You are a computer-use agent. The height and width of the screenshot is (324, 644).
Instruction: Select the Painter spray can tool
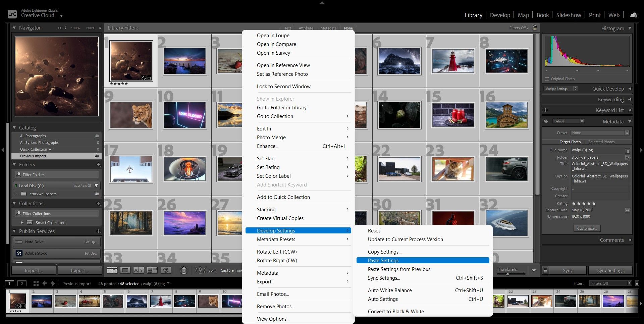(184, 270)
